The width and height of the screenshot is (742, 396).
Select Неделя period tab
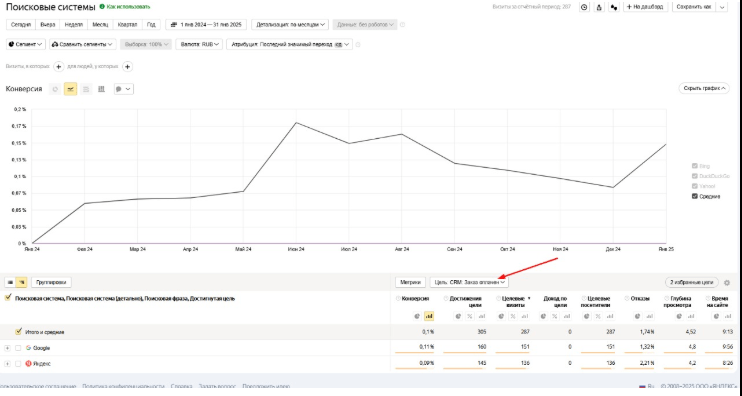point(73,25)
